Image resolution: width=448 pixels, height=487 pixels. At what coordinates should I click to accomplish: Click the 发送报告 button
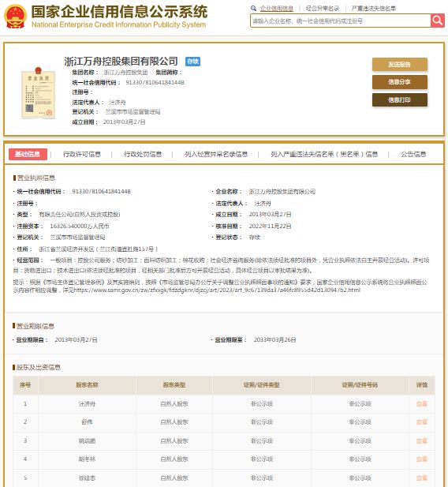tap(400, 64)
